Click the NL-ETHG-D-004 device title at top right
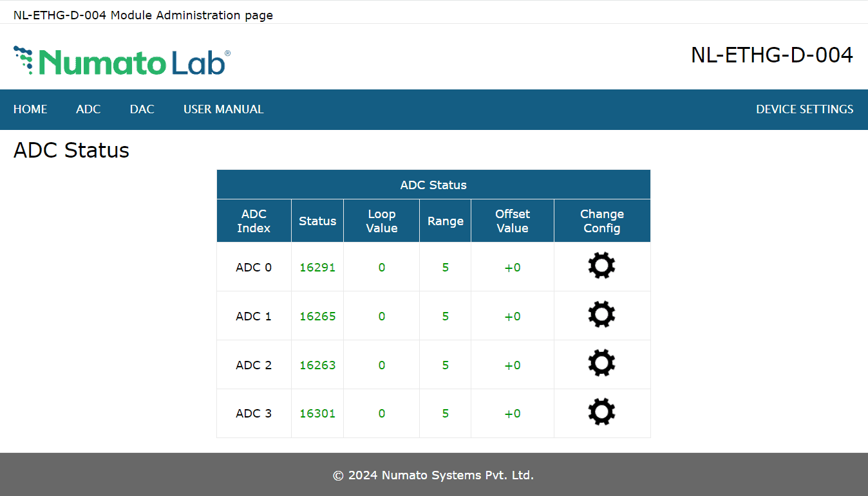The width and height of the screenshot is (868, 496). (x=771, y=55)
